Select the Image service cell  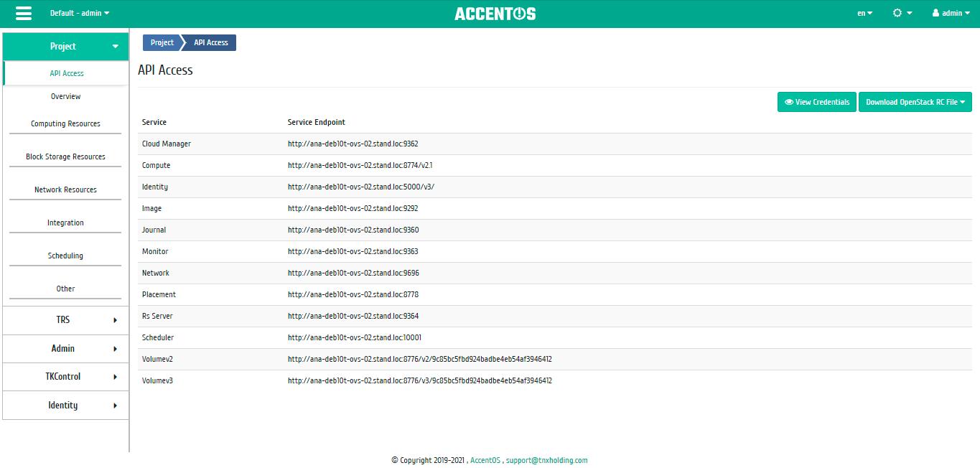(152, 208)
